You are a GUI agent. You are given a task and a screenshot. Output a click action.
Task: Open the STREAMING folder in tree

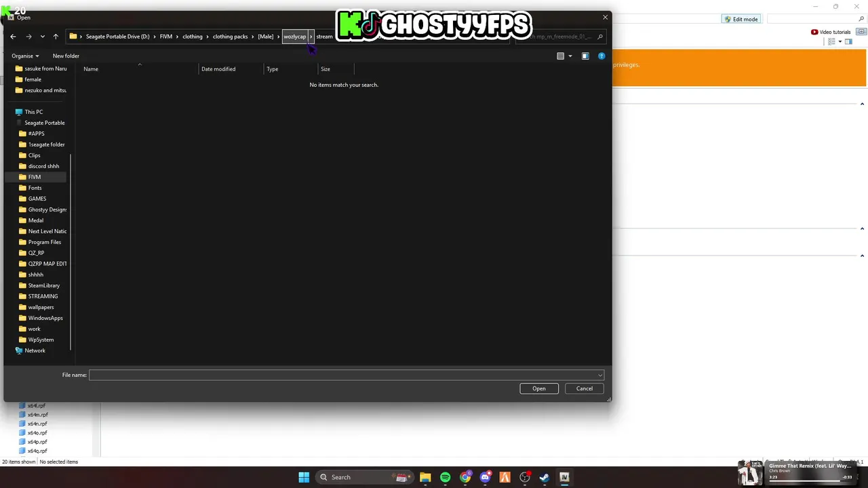pos(39,296)
